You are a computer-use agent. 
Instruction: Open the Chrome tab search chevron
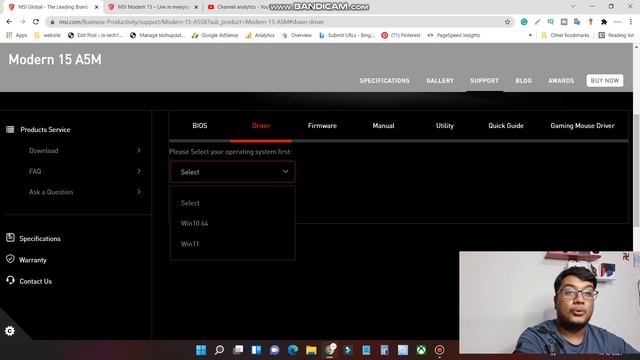(x=573, y=7)
